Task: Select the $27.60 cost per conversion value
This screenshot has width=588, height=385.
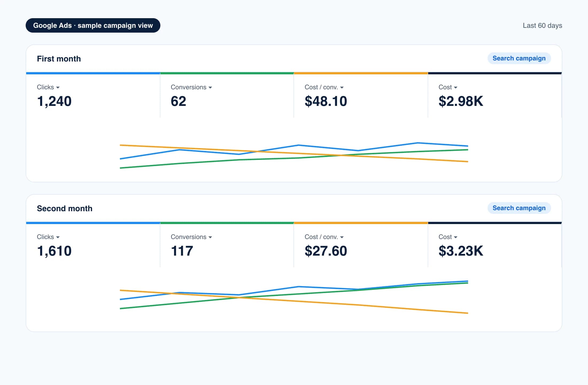Action: click(x=326, y=251)
